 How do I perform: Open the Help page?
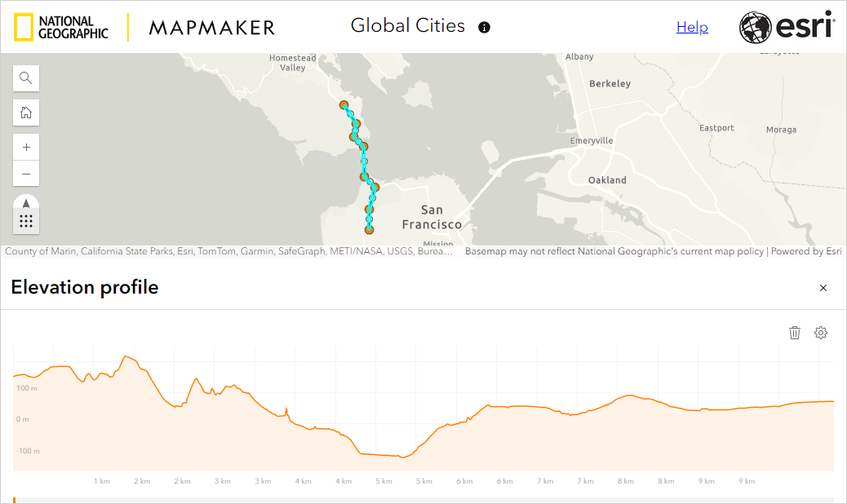coord(692,26)
